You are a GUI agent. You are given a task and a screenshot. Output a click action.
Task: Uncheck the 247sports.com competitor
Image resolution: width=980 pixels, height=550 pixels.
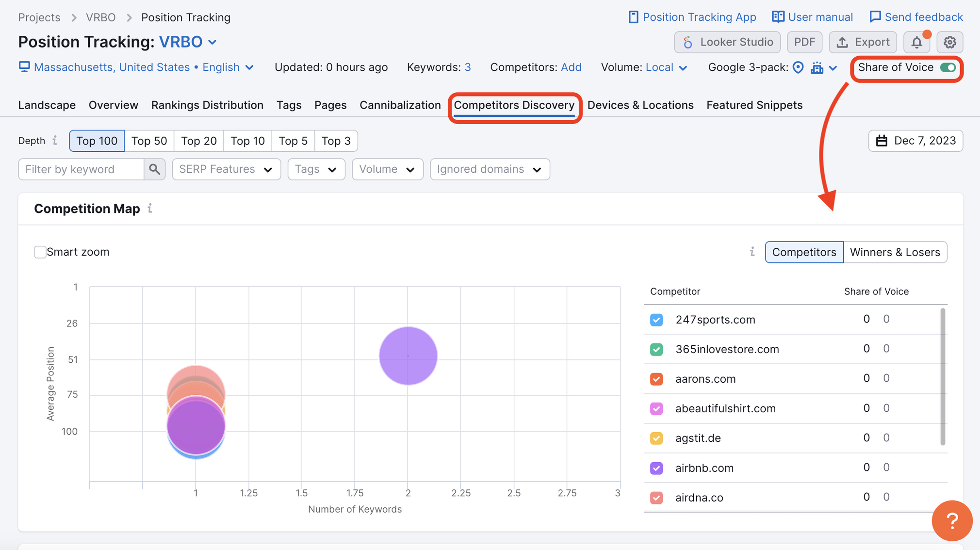(656, 320)
